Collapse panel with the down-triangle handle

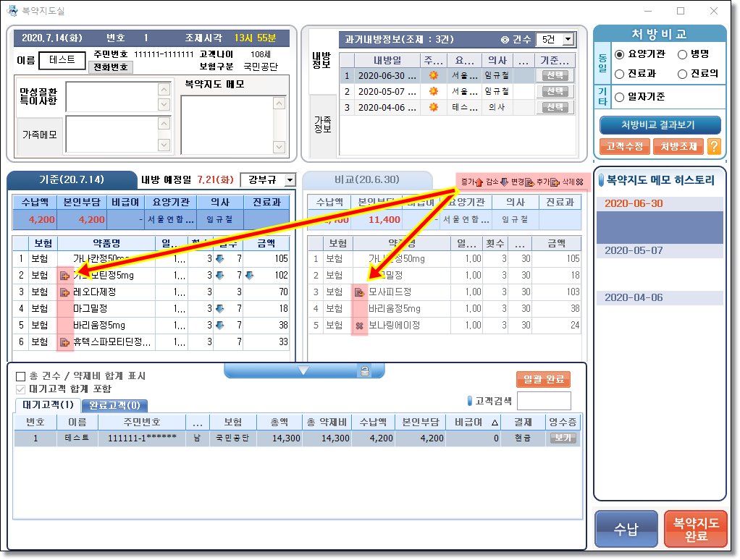[303, 370]
